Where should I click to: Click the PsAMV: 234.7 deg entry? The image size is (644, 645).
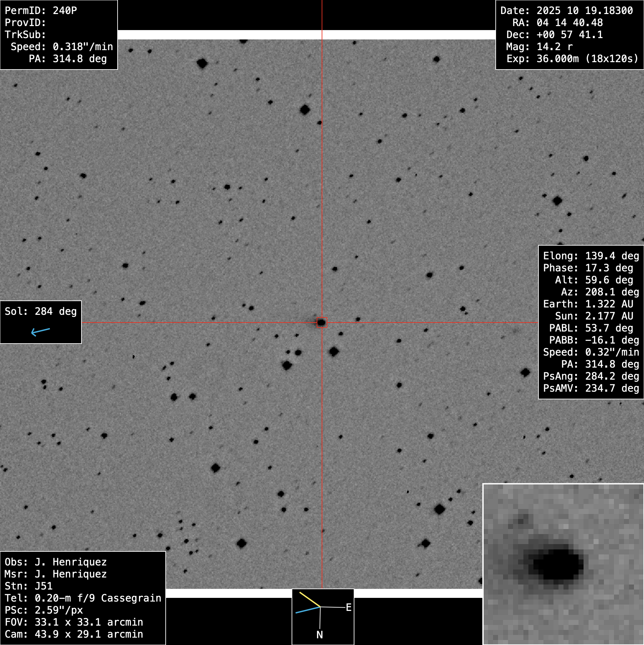[591, 388]
